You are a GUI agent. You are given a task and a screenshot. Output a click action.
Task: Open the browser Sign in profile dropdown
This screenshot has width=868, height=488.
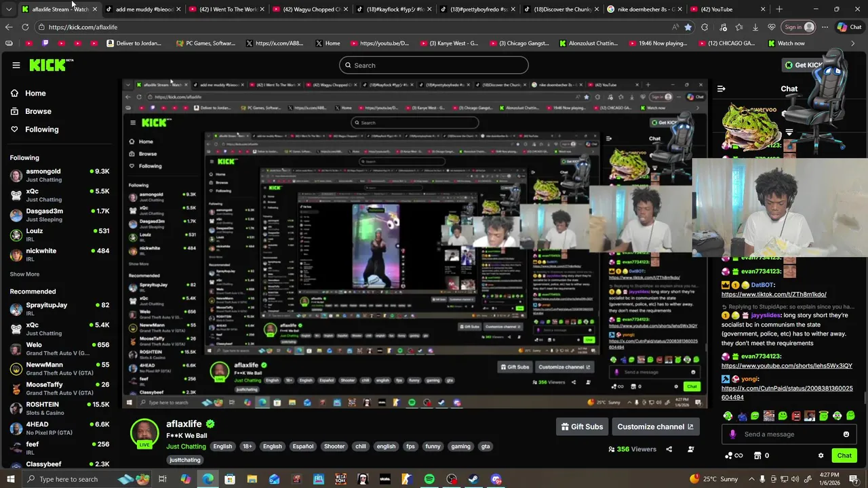tap(800, 27)
